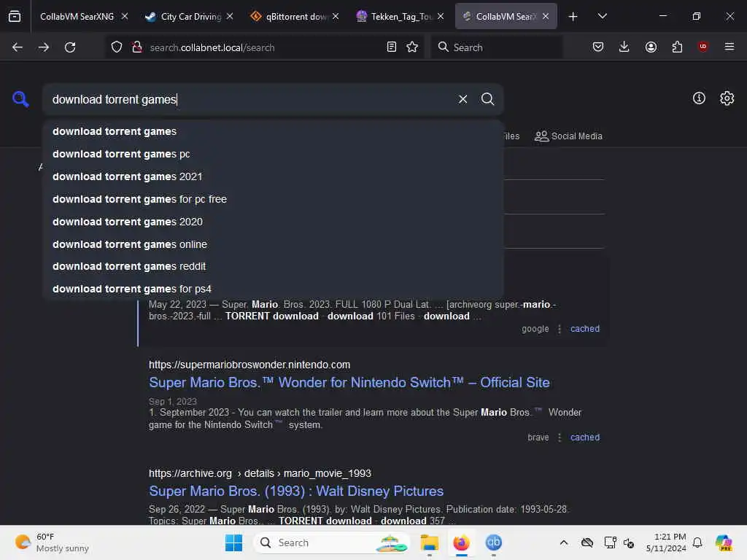
Task: Select the Social Media search category
Action: pyautogui.click(x=569, y=136)
